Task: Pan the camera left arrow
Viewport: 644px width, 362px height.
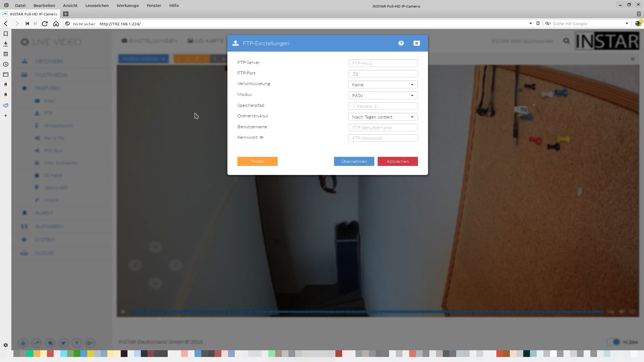Action: tap(135, 265)
